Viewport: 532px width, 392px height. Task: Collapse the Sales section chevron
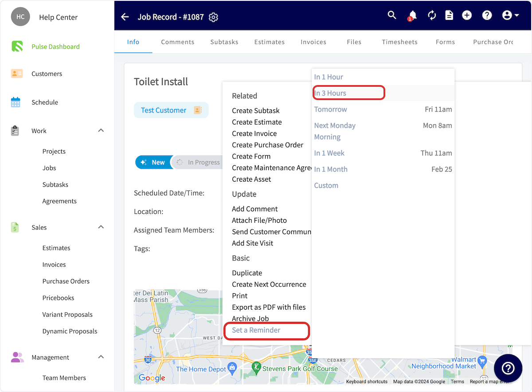(101, 227)
